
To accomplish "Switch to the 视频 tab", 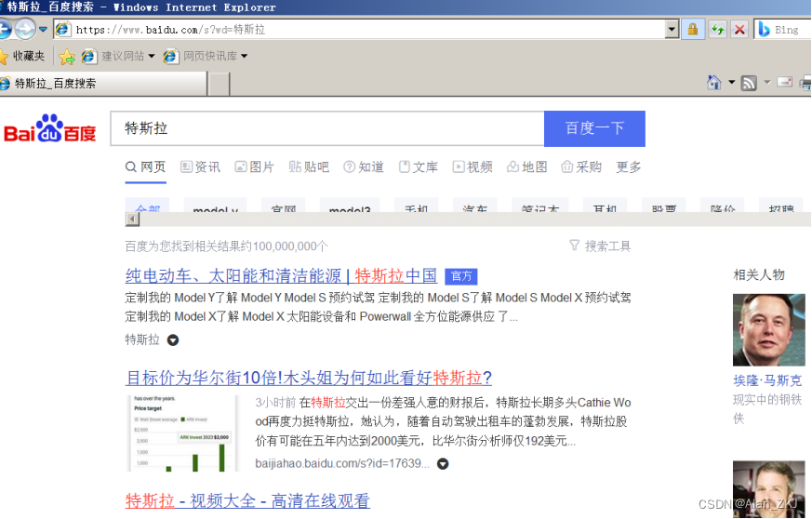I will 473,166.
